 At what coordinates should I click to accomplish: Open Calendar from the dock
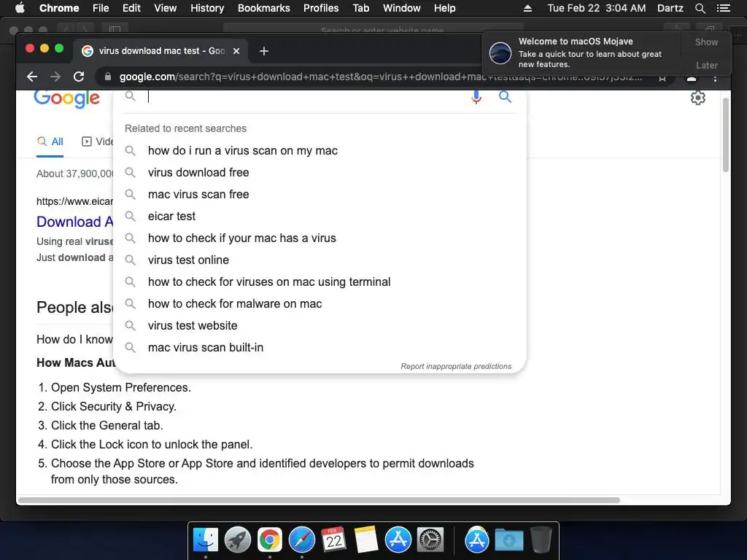[333, 540]
